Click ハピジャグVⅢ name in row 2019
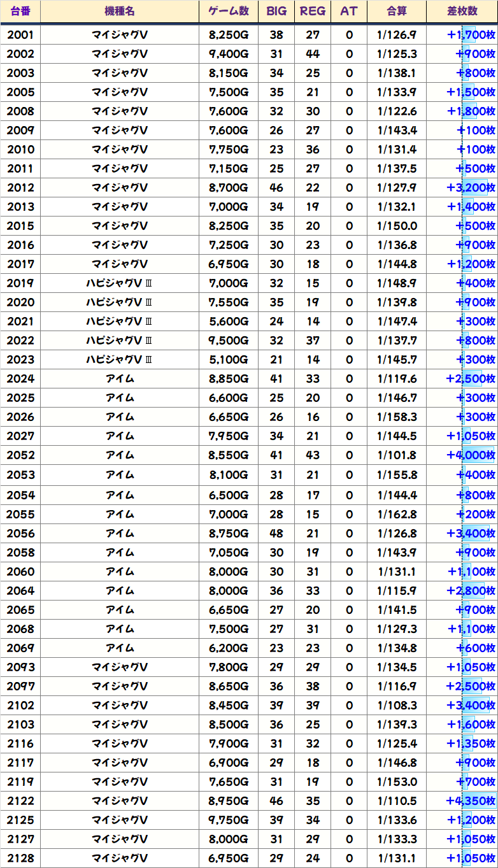 [x=120, y=283]
